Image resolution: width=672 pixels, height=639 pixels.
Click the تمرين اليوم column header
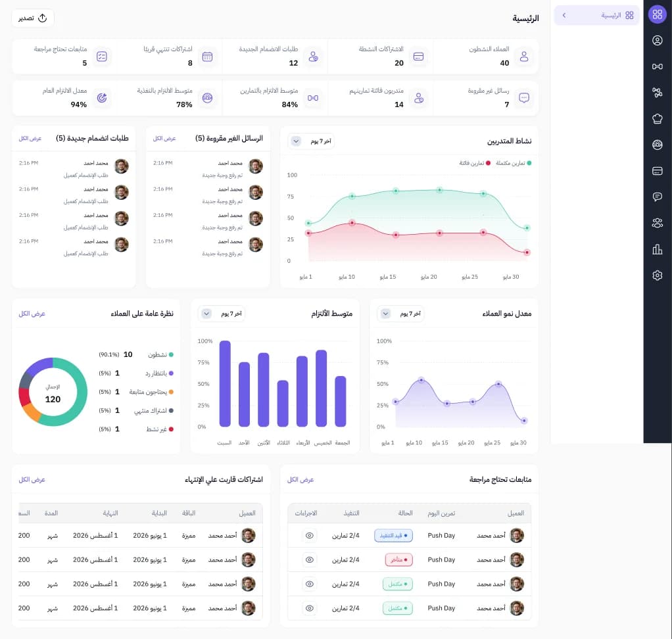(441, 513)
